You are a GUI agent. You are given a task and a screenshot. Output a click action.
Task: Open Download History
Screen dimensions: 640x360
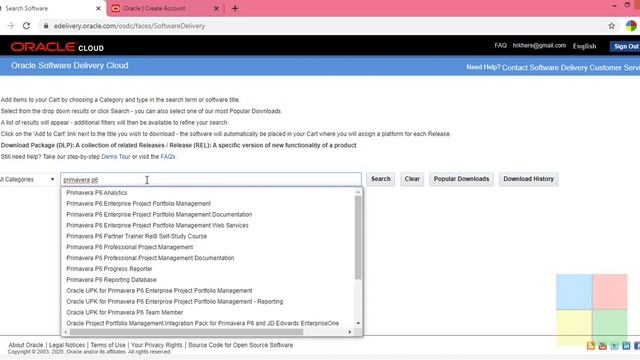click(528, 179)
